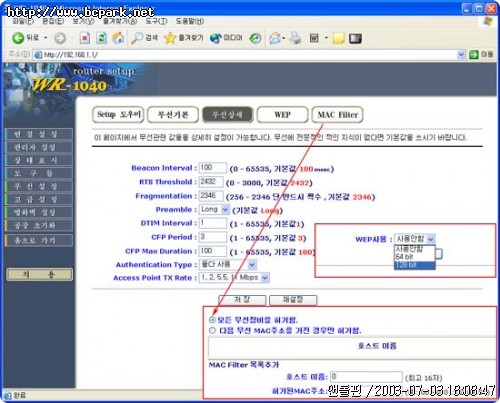Open Search with the magnifier icon

(x=136, y=38)
